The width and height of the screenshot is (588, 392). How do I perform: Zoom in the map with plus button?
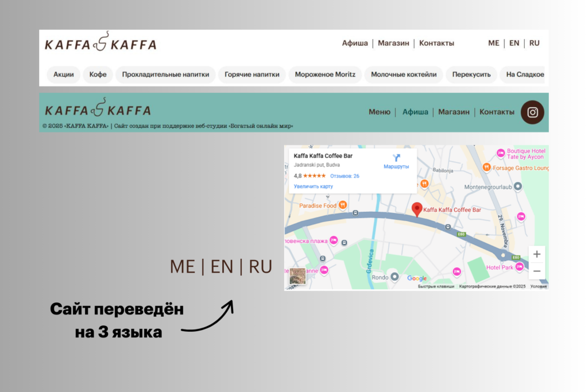(537, 254)
